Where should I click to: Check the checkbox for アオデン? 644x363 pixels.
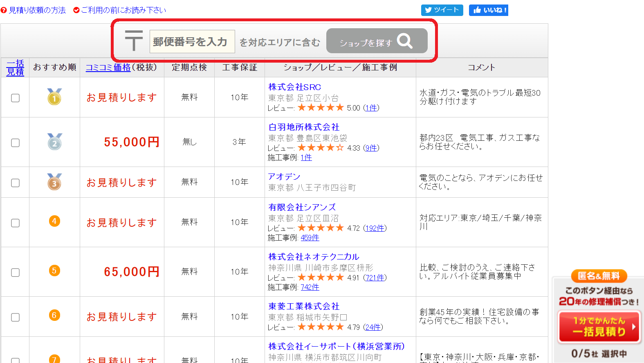point(15,183)
